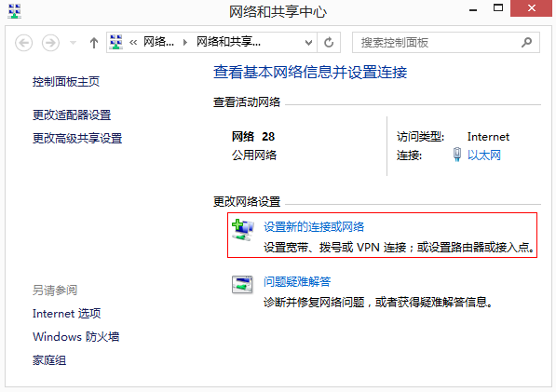
Task: Open Windows 防火墙 from the sidebar
Action: pos(75,336)
